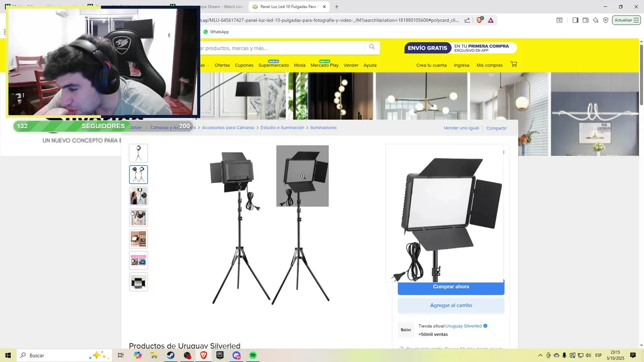Select the sixth product thumbnail
This screenshot has width=644, height=362.
(138, 260)
